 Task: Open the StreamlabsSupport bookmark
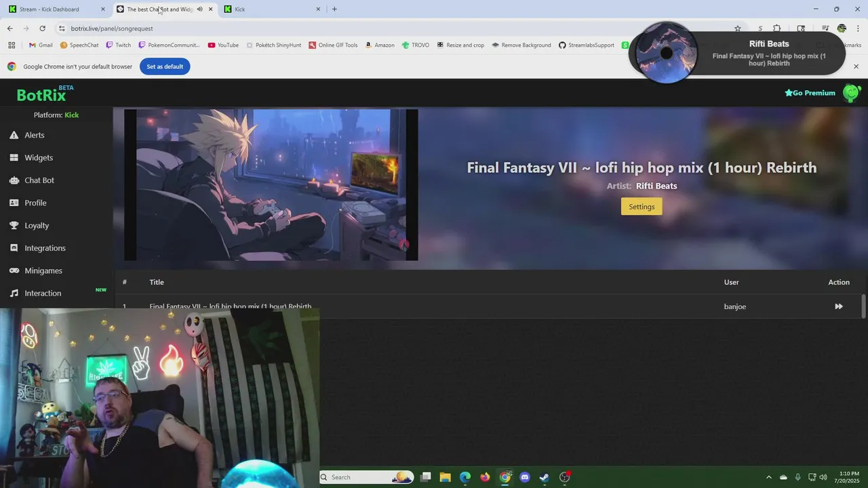[587, 45]
